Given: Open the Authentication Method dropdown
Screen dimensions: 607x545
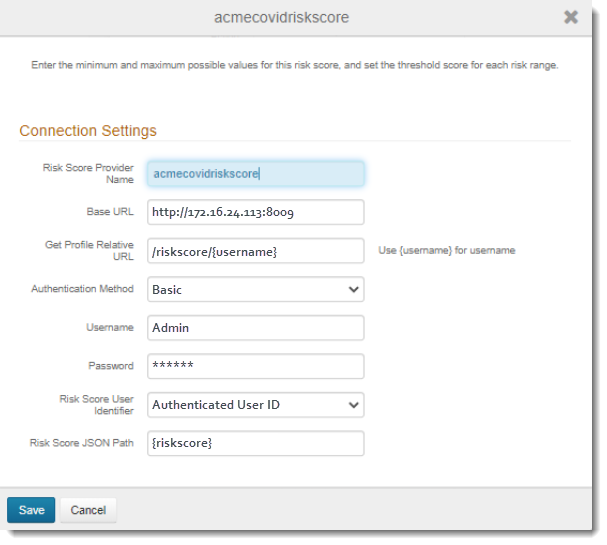Looking at the screenshot, I should point(255,289).
